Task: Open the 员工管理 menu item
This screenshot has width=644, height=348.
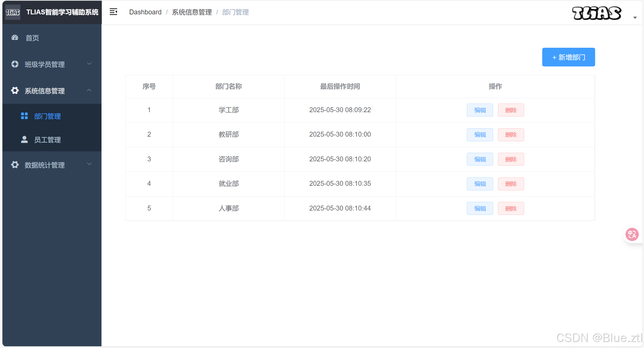Action: coord(47,140)
